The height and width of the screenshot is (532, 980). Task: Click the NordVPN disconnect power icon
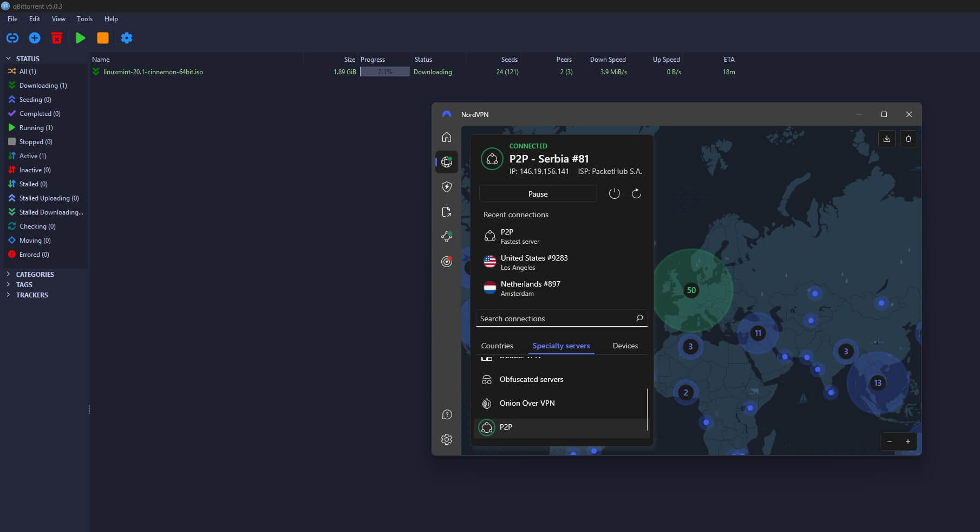[x=614, y=193]
